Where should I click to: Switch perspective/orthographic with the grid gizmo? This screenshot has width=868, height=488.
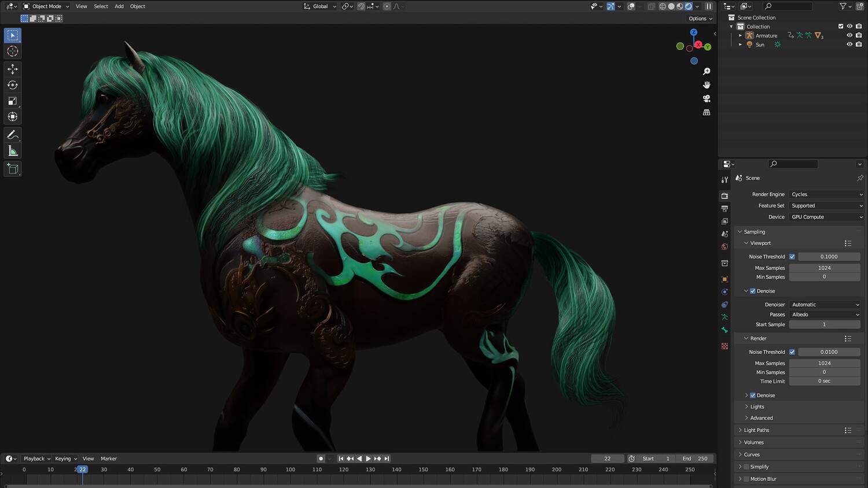pyautogui.click(x=707, y=113)
